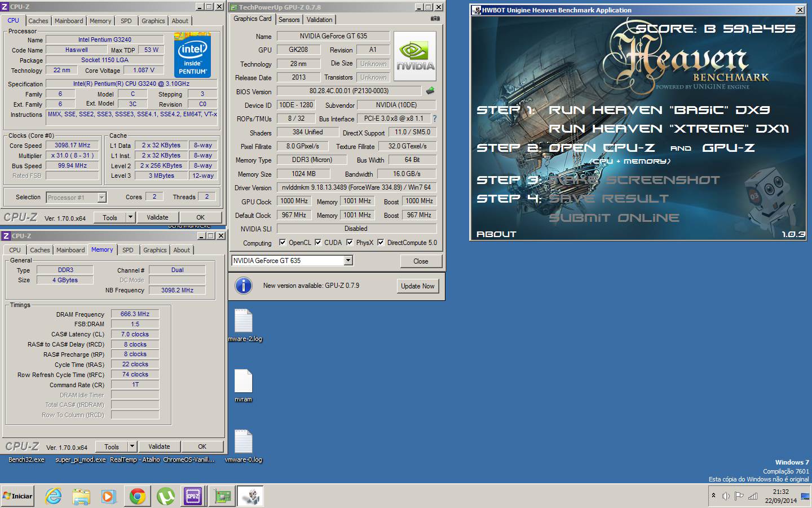Click Validate in top CPU-Z window
Image resolution: width=812 pixels, height=508 pixels.
click(157, 217)
